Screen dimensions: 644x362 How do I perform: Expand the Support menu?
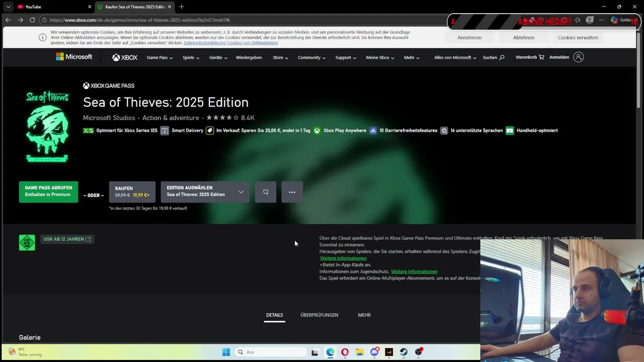tap(346, 57)
